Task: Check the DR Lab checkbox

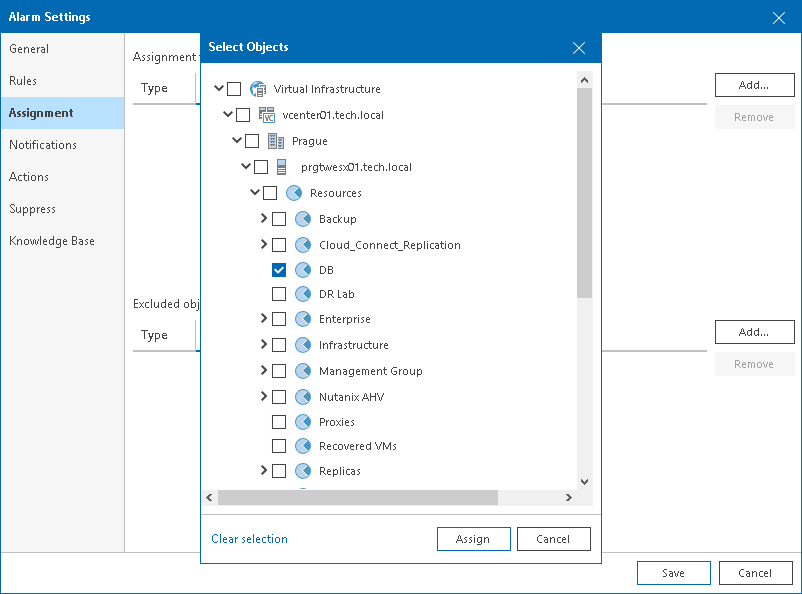Action: click(279, 294)
